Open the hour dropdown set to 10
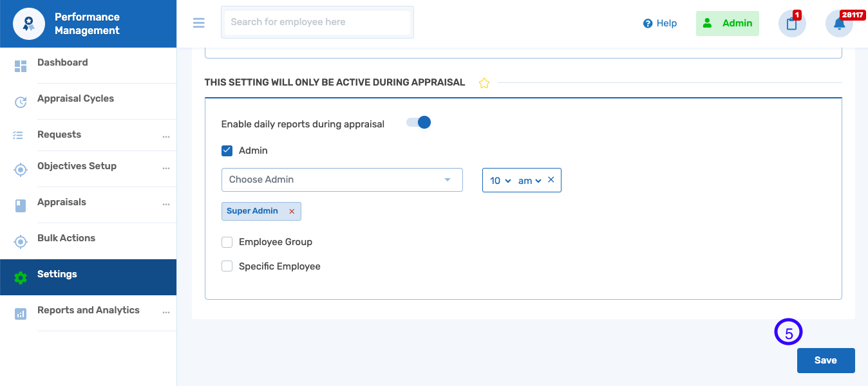The width and height of the screenshot is (868, 386). click(499, 180)
